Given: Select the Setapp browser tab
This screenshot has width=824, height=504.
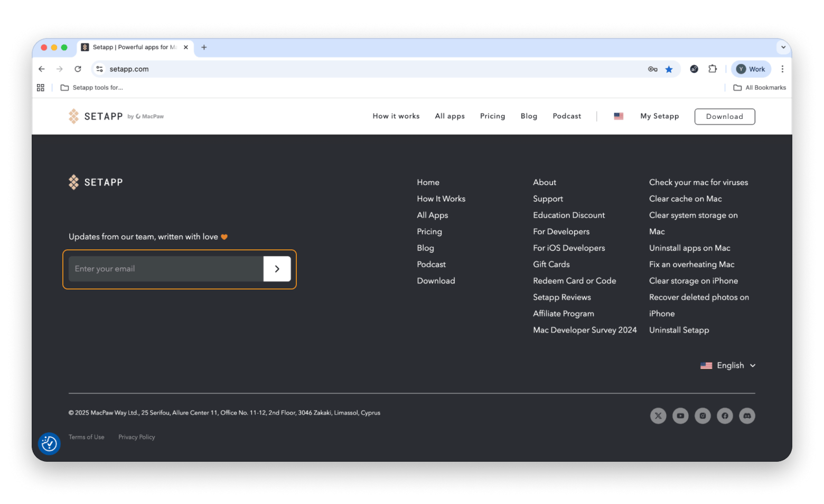Looking at the screenshot, I should coord(135,47).
